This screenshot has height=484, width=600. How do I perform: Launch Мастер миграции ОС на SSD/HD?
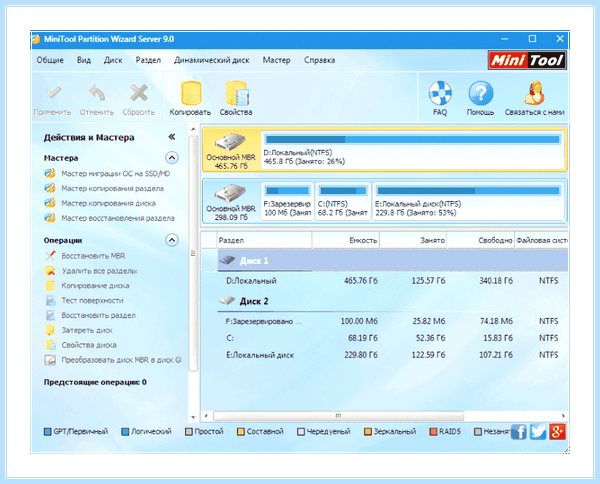pyautogui.click(x=116, y=174)
